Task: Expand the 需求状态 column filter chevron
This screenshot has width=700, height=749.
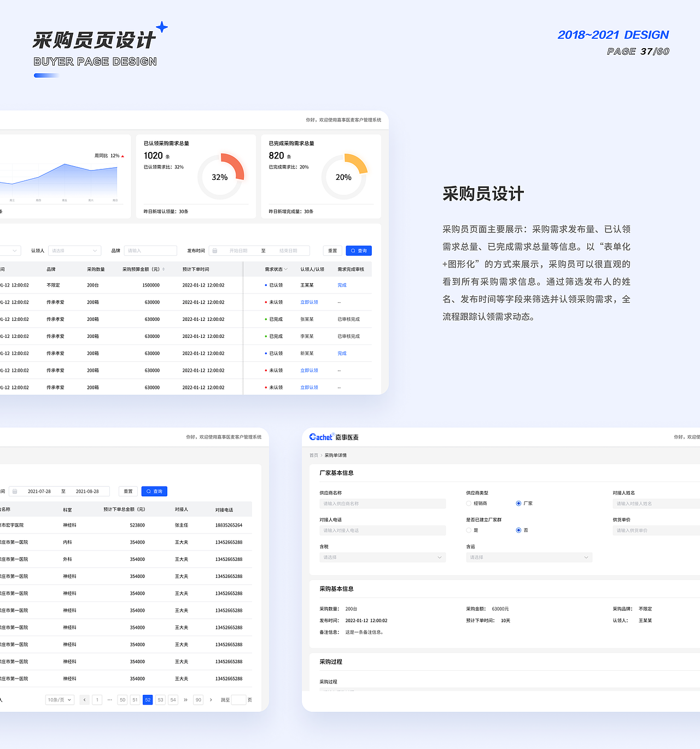Action: (x=285, y=270)
